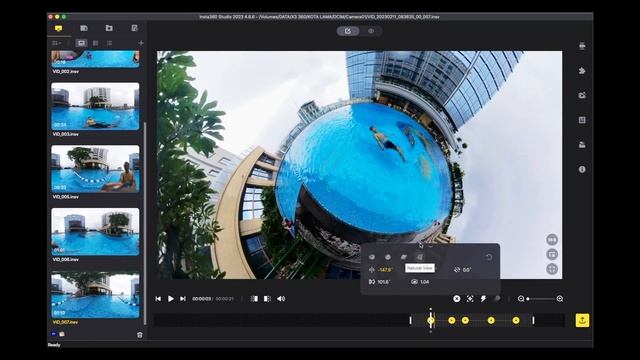Mute the audio with speaker icon
The height and width of the screenshot is (360, 640).
[x=281, y=299]
